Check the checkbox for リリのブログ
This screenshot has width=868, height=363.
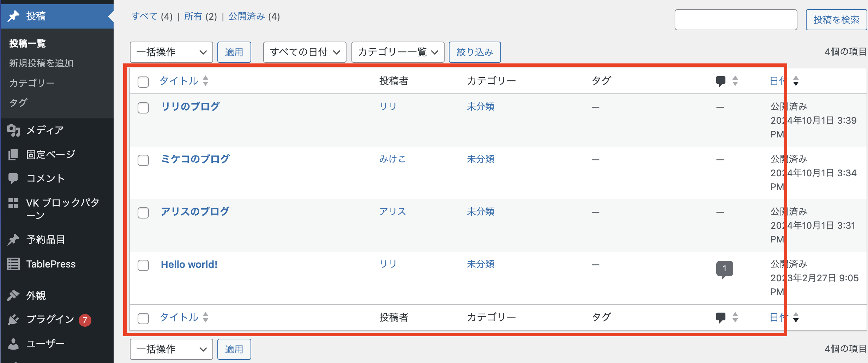pos(143,108)
